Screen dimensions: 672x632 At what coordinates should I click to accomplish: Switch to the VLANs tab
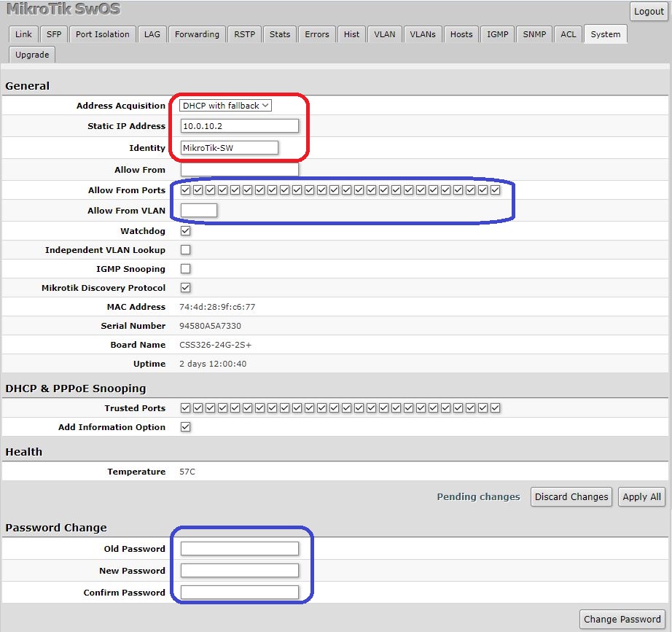[422, 34]
